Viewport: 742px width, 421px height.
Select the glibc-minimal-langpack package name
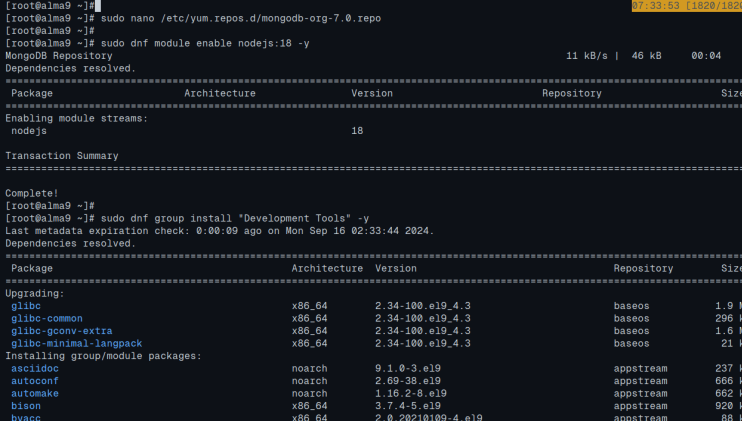76,344
